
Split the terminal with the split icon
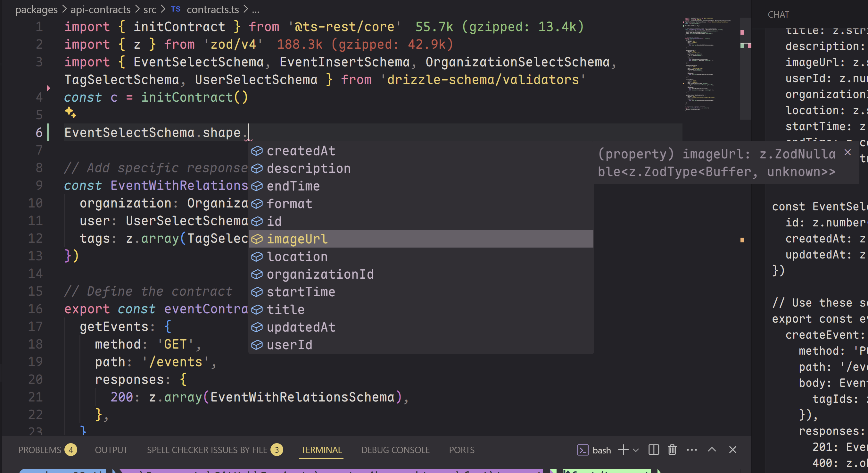653,450
